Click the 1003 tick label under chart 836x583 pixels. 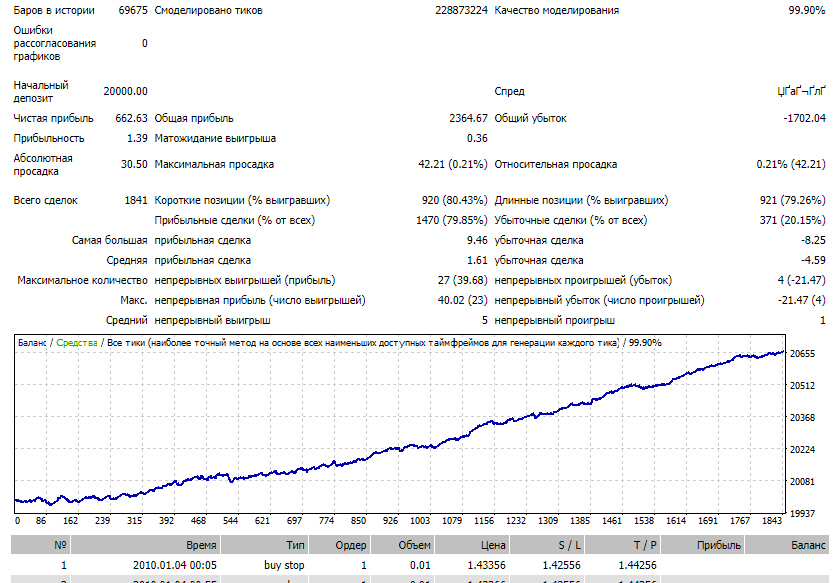420,521
